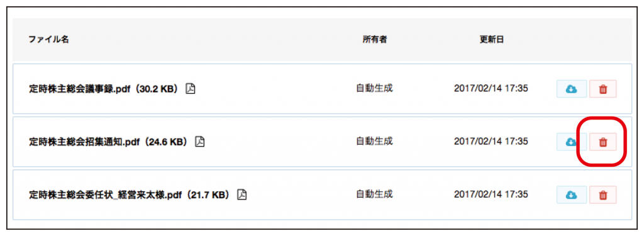The image size is (644, 236).
Task: Open the file 定時株主総会委任状_経営来太様.pdf (21.7 KB)
Action: tap(131, 195)
